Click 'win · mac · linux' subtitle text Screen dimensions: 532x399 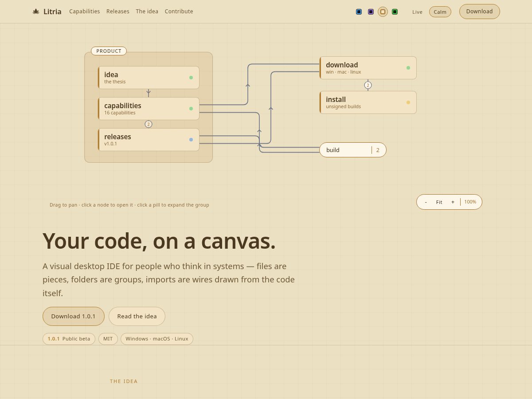click(x=344, y=72)
